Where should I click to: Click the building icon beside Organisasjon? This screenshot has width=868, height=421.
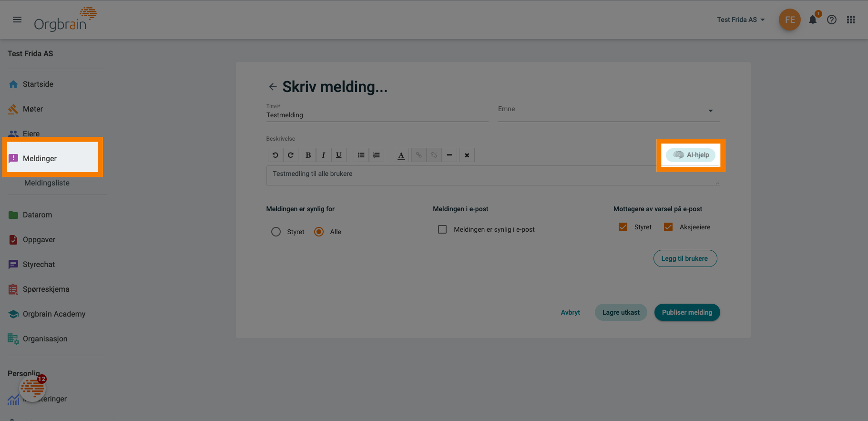(x=13, y=339)
